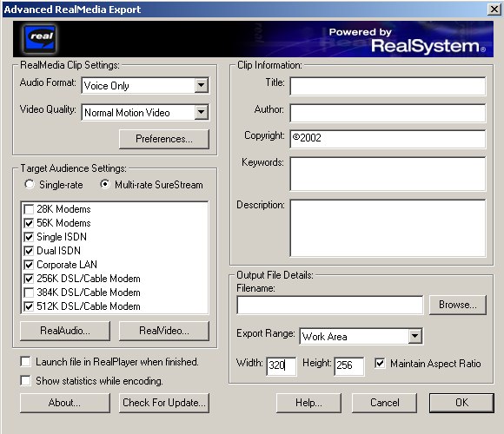Screen dimensions: 504x434
Task: Open the Audio Format dropdown
Action: click(202, 85)
